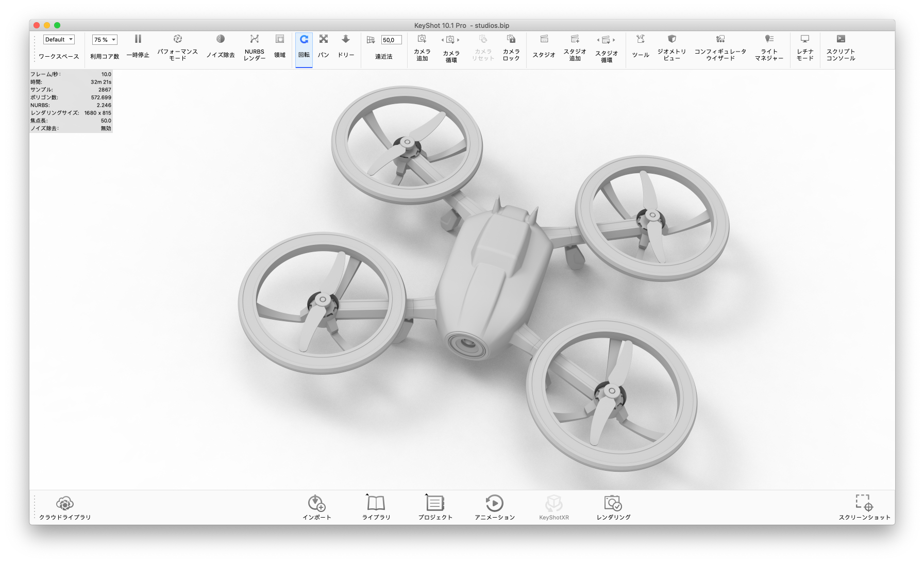Screen dimensions: 924x563
Task: Go to the next studio via the right arrow
Action: click(x=614, y=40)
